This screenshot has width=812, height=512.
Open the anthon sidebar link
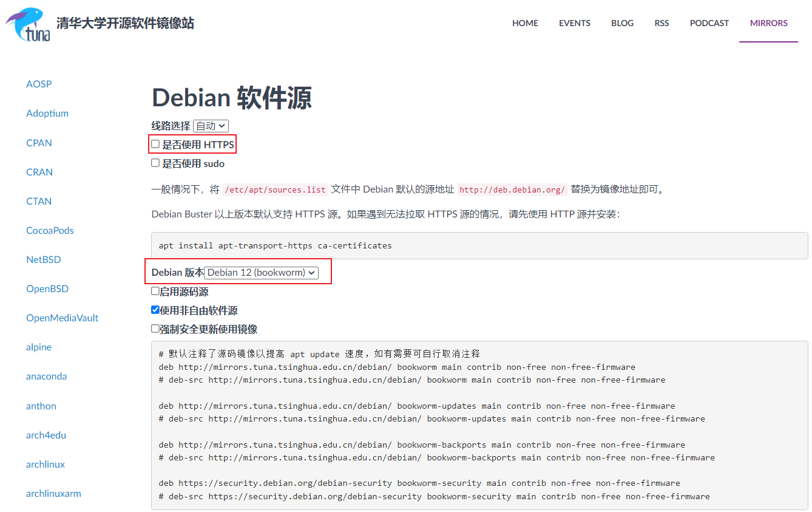41,406
